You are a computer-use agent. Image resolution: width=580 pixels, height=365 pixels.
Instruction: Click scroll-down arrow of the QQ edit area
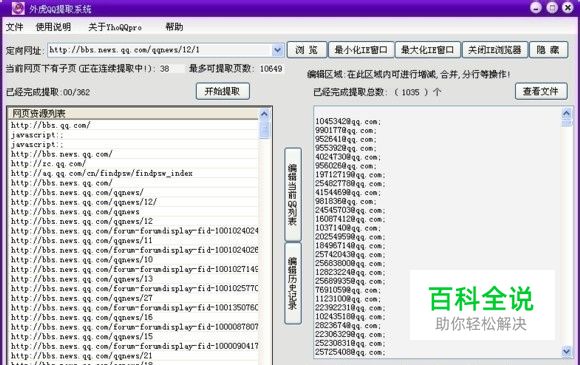tap(566, 351)
